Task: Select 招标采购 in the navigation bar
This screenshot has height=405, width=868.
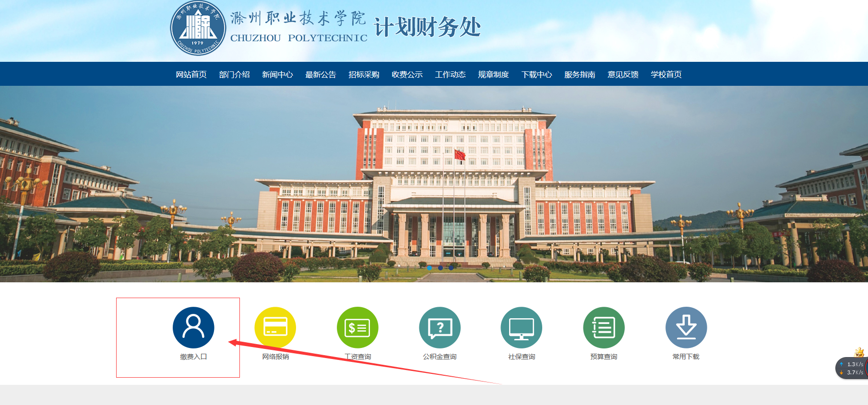Action: (364, 74)
